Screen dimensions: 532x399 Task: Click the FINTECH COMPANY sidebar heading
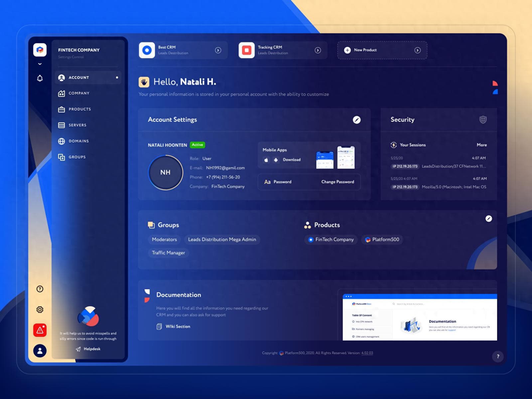[79, 50]
